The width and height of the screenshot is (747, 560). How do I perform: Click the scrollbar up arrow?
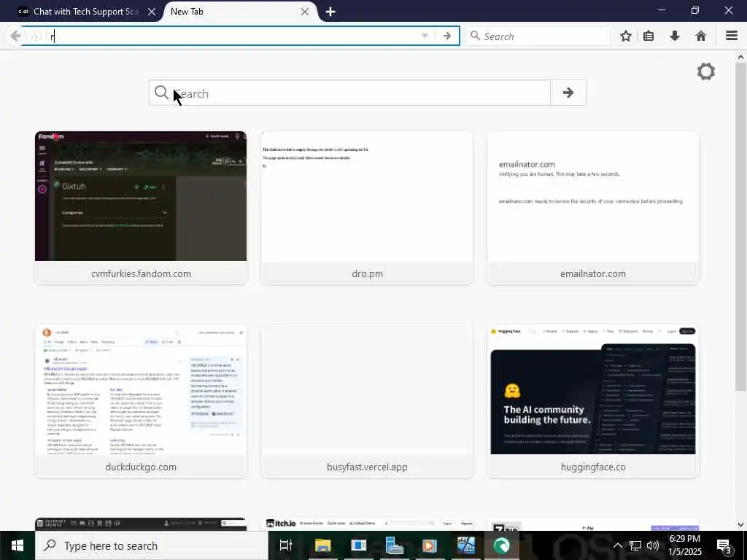tap(740, 57)
